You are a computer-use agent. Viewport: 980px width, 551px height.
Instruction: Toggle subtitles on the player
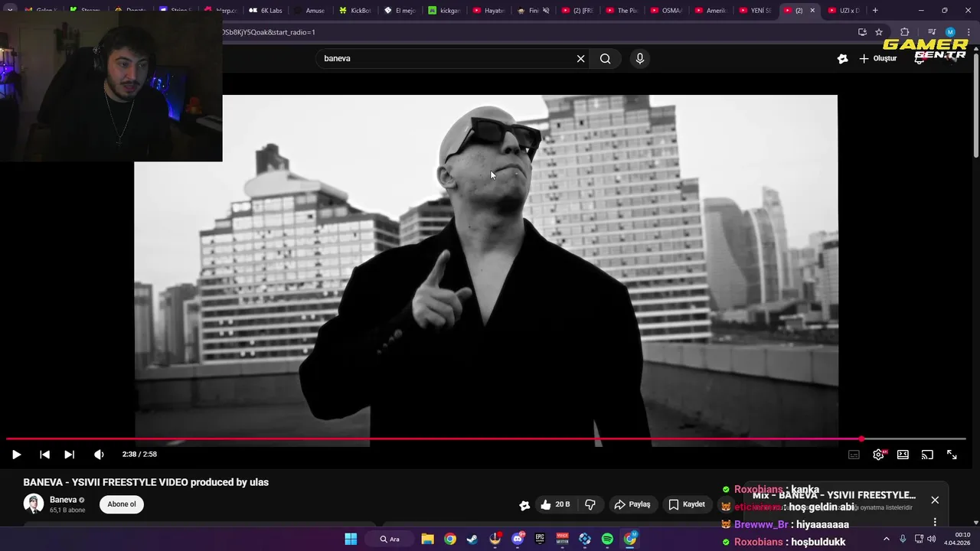pos(854,455)
